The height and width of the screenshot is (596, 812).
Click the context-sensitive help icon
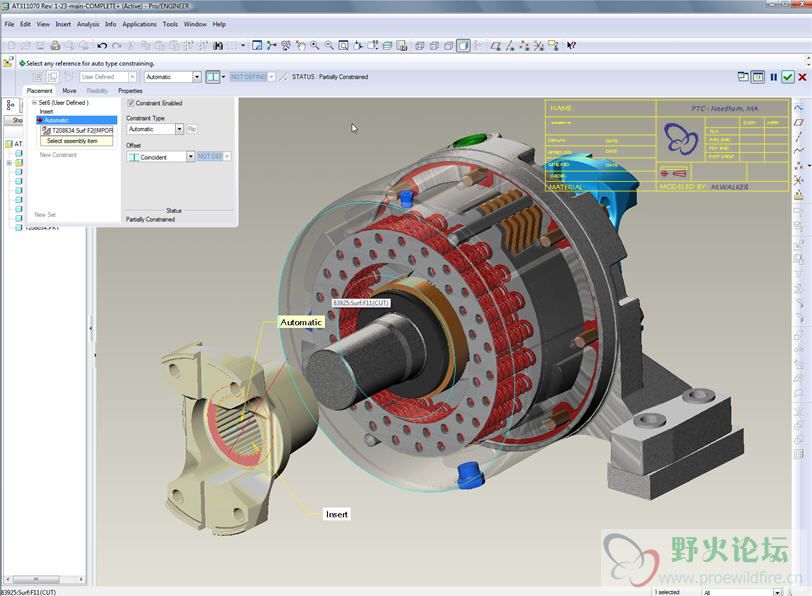[571, 46]
